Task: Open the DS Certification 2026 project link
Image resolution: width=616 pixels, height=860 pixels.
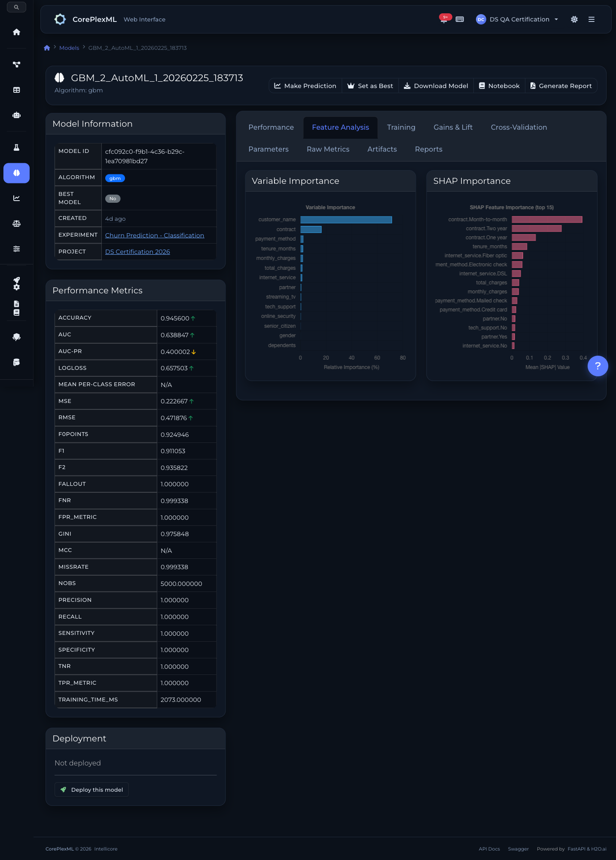Action: point(137,252)
